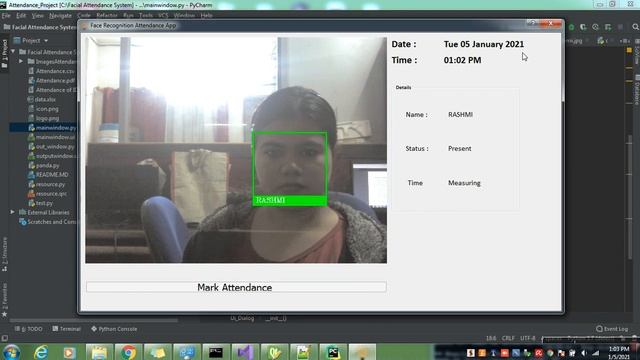Click the webcam video feed frame
The height and width of the screenshot is (360, 640).
pyautogui.click(x=236, y=150)
